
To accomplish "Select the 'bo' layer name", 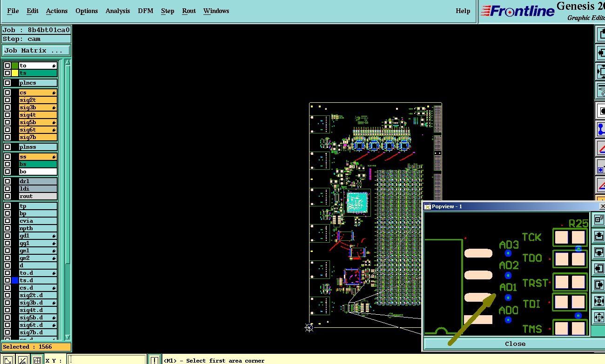I will 38,172.
